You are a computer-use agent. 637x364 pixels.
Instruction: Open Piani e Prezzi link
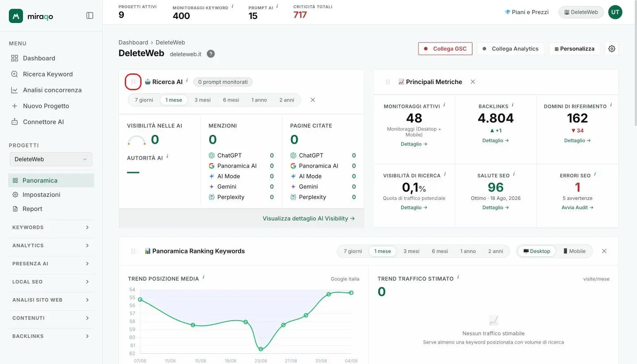(526, 12)
